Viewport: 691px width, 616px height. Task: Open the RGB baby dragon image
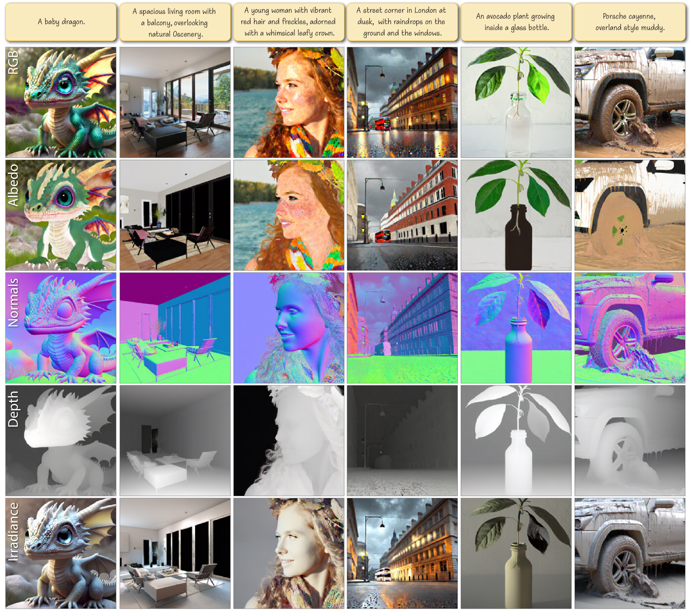61,102
